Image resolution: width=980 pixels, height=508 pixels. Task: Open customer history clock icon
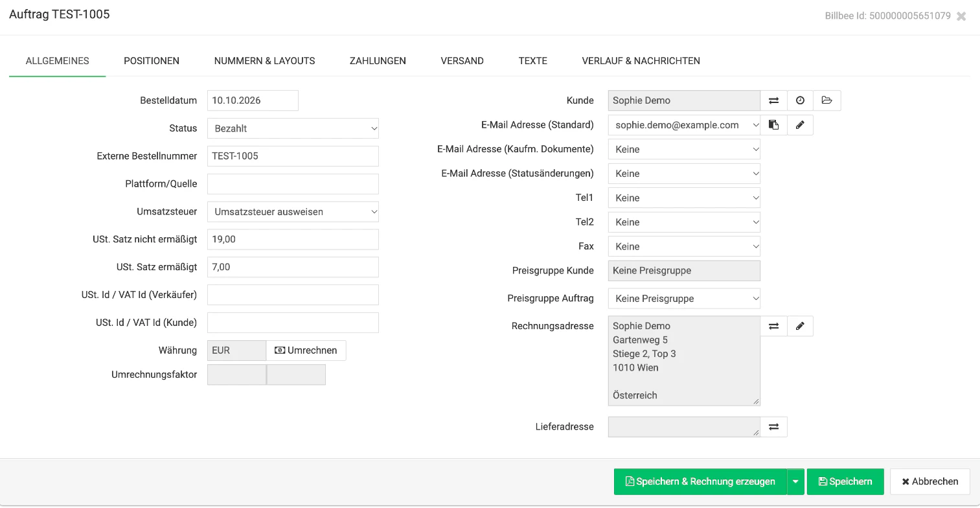tap(800, 100)
